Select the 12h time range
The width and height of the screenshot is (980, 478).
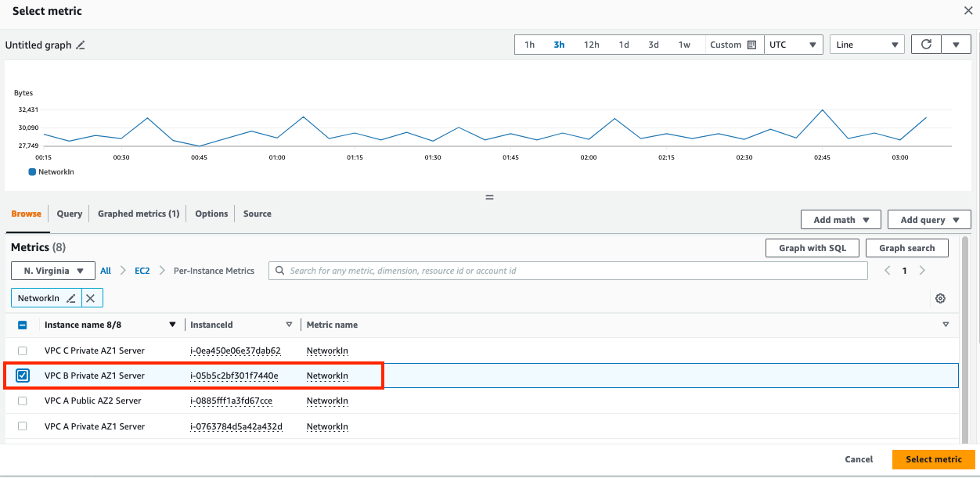coord(592,45)
